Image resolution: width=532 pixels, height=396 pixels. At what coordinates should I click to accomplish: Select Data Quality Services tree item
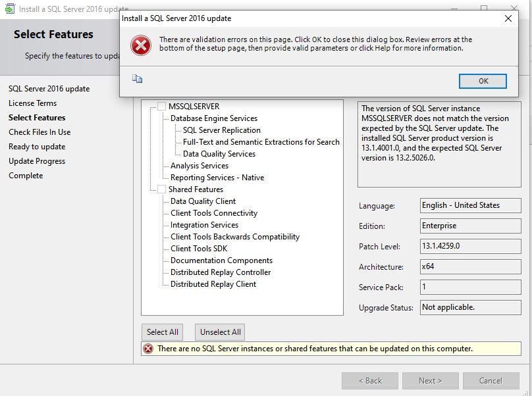point(219,154)
